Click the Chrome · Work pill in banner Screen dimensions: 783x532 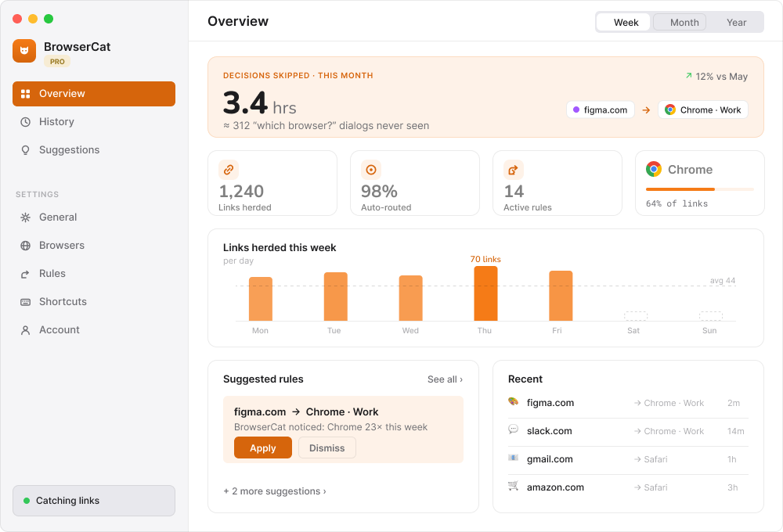(702, 110)
